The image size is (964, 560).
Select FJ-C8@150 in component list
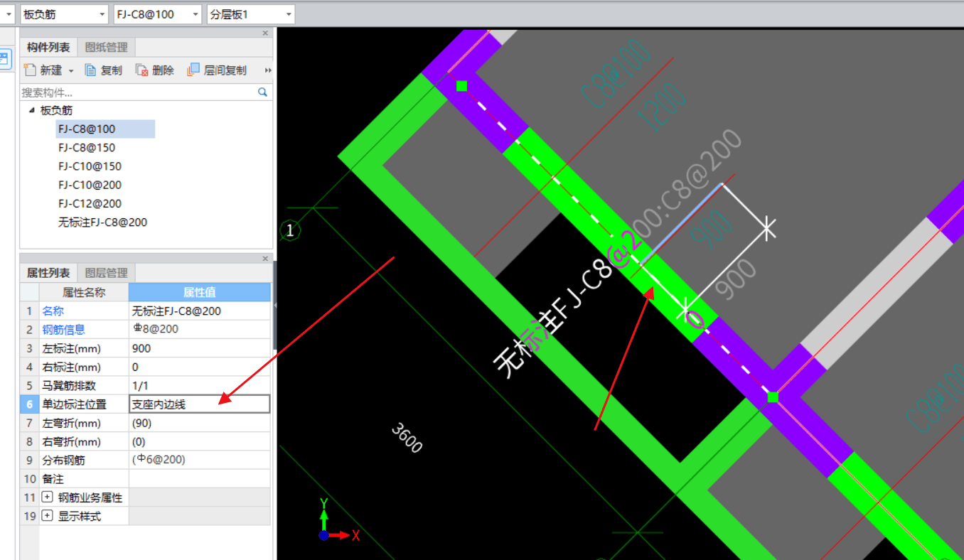click(87, 148)
